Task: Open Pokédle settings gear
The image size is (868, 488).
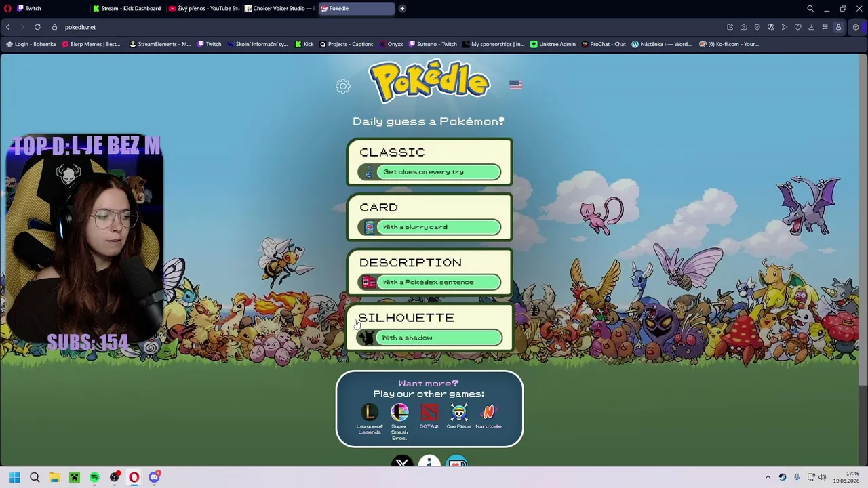Action: pos(342,86)
